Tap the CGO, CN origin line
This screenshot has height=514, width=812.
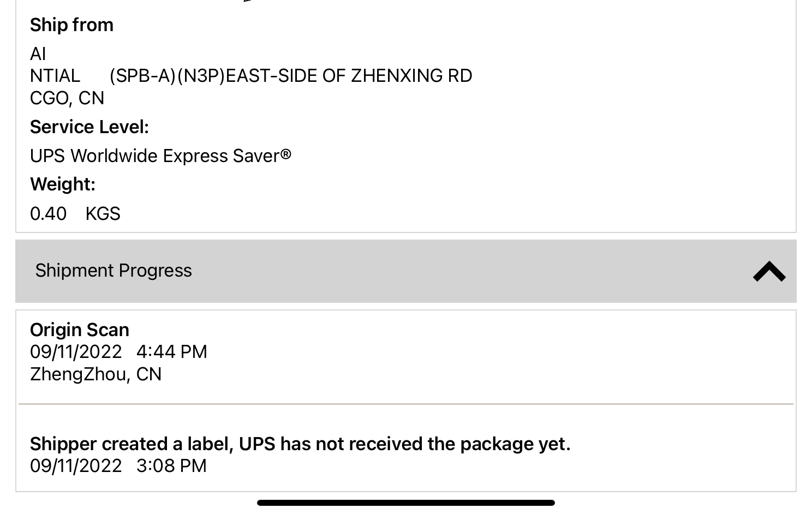67,98
